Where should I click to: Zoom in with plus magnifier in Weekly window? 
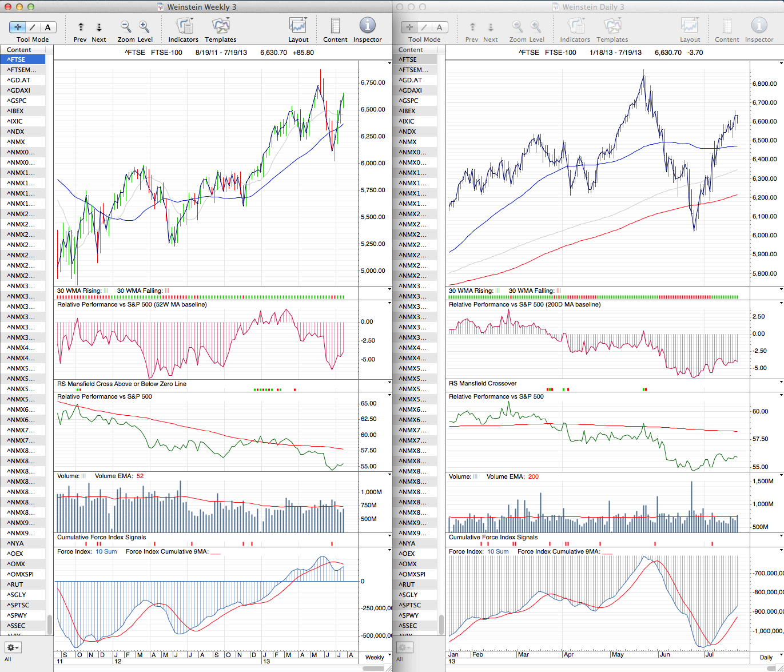click(x=144, y=27)
